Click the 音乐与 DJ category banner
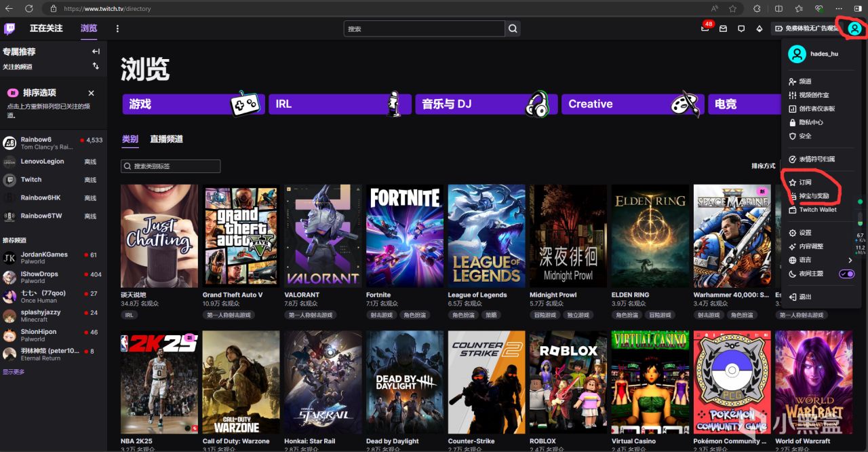The height and width of the screenshot is (452, 868). (x=486, y=104)
